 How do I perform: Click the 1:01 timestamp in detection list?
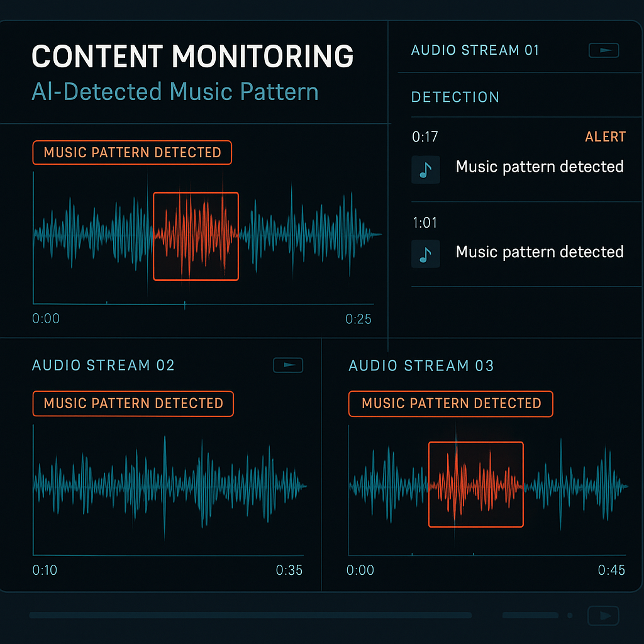point(425,223)
